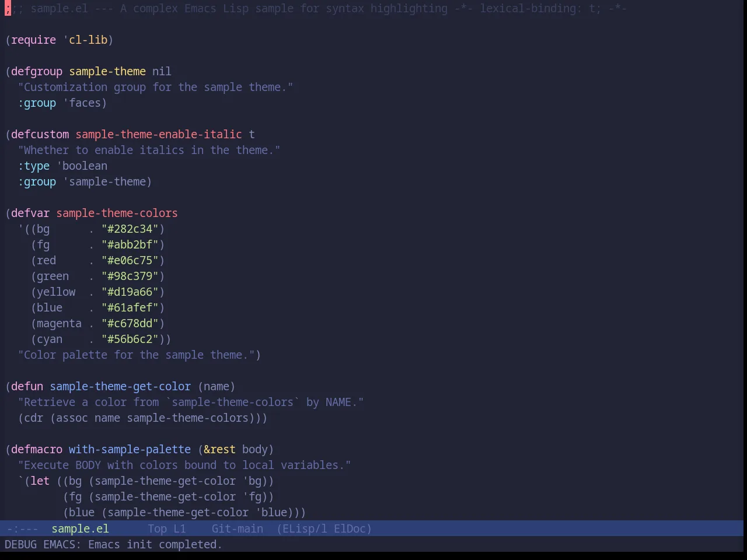This screenshot has height=560, width=747.
Task: Click the color string "#abb2bf"
Action: pos(130,244)
